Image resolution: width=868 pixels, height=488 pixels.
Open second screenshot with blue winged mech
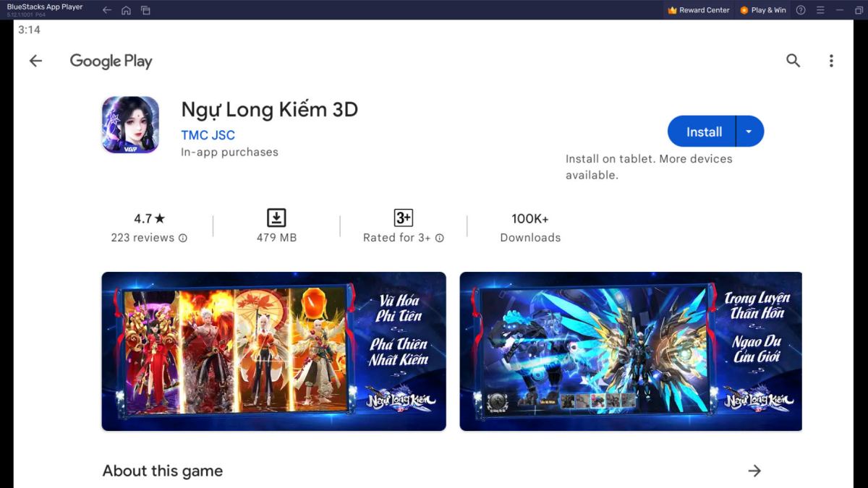(631, 351)
